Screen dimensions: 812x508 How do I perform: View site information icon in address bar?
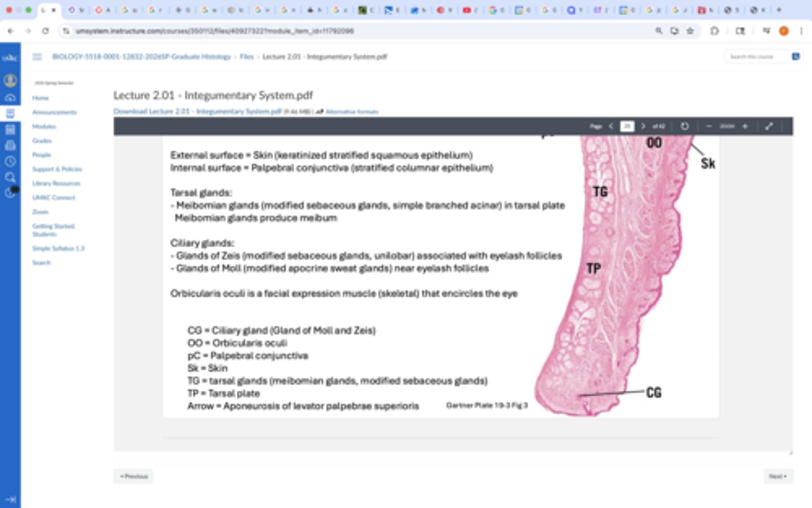coord(67,31)
